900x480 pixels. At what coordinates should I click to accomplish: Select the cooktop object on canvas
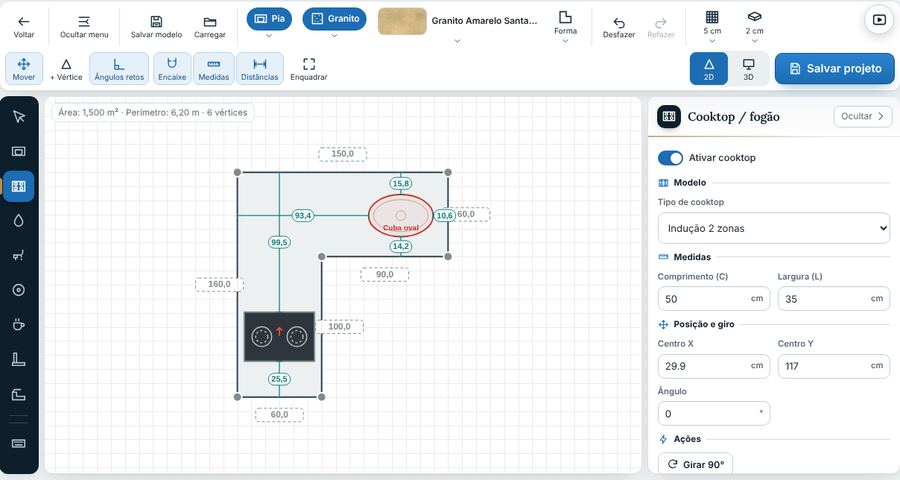pos(280,336)
